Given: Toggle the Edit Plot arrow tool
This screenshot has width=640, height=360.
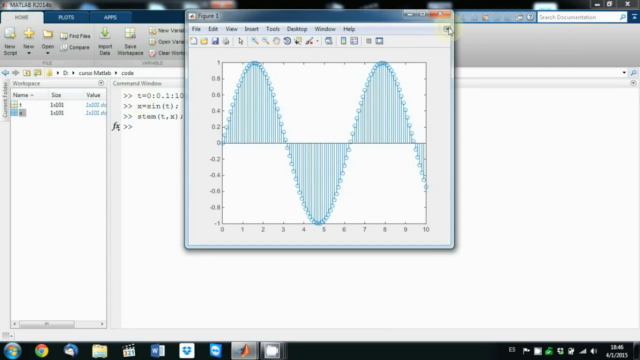Looking at the screenshot, I should [241, 41].
